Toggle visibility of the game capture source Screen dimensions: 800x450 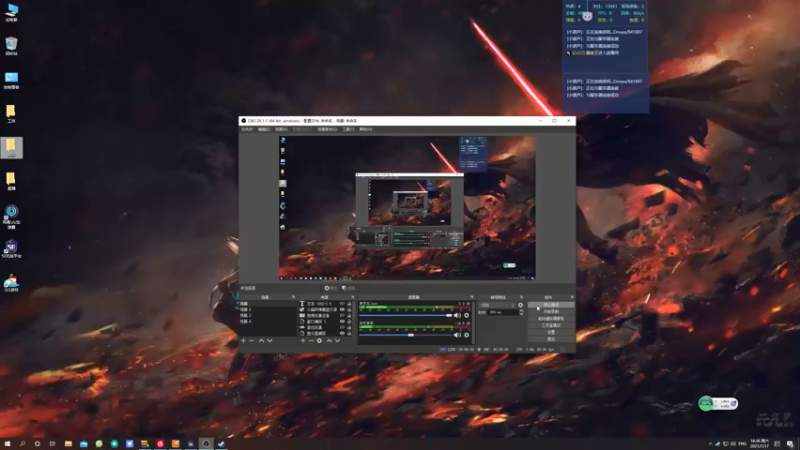(x=342, y=328)
